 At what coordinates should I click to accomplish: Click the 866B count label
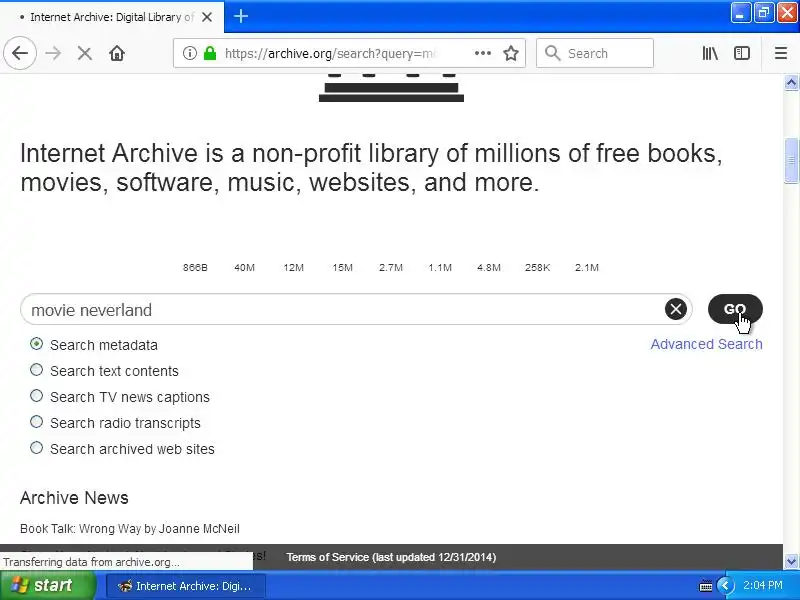pos(195,267)
